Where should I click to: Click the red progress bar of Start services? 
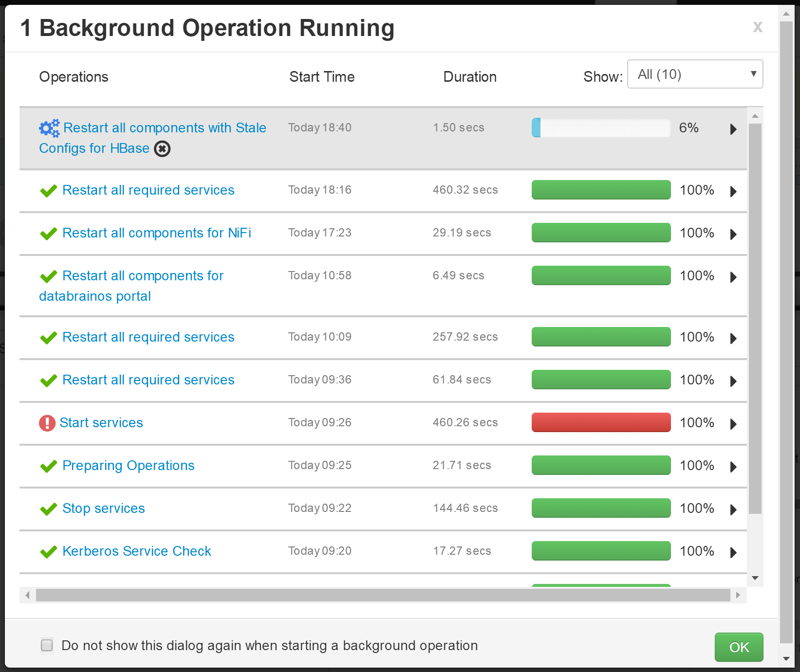[x=601, y=422]
